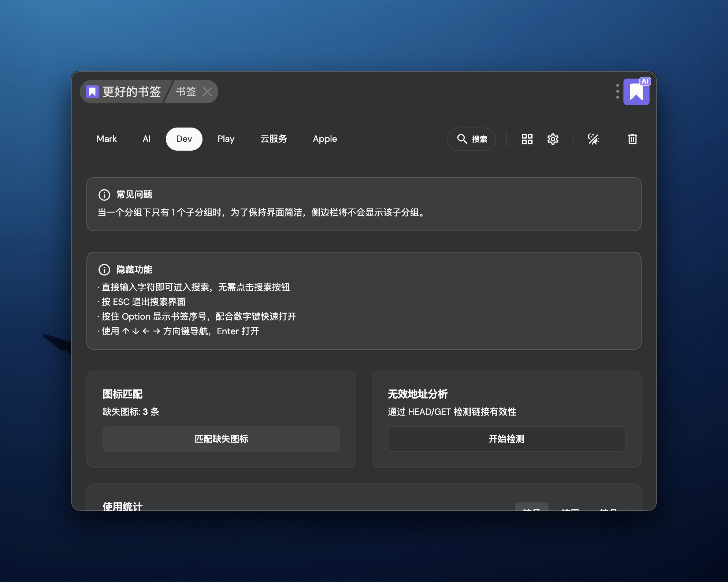Click the info icon next to 隐藏功能
This screenshot has width=728, height=582.
pos(104,270)
